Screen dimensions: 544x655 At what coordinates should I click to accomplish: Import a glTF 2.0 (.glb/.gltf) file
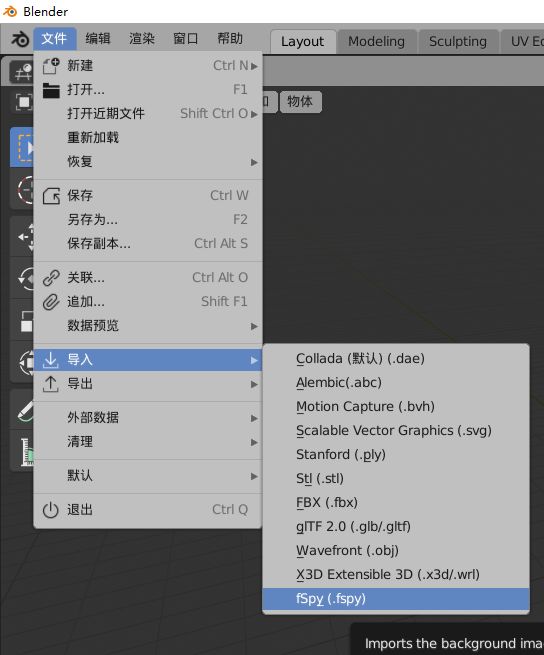pos(396,527)
